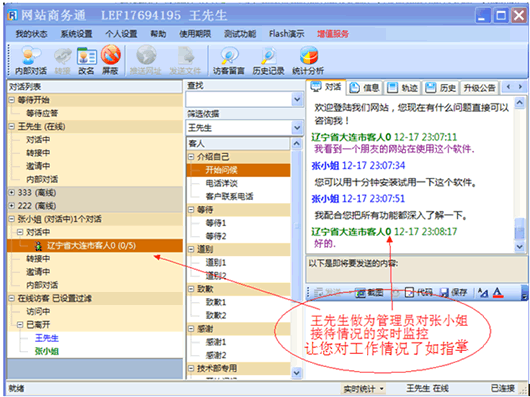
Task: Expand the 333 (离线) tree node
Action: (x=12, y=192)
